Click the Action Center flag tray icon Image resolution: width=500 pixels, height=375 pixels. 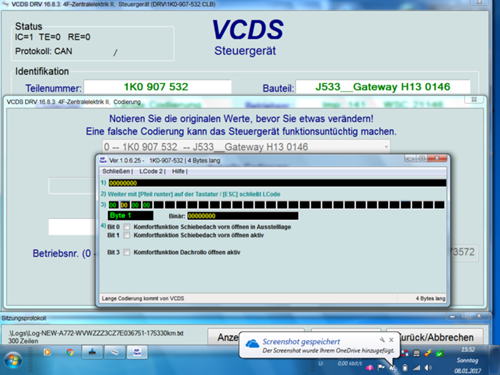[x=381, y=367]
